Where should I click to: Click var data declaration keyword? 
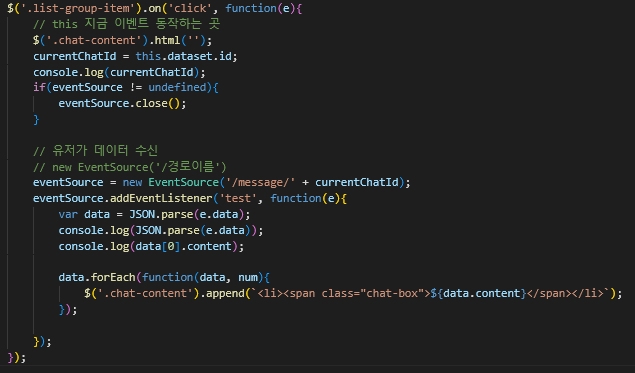[68, 215]
